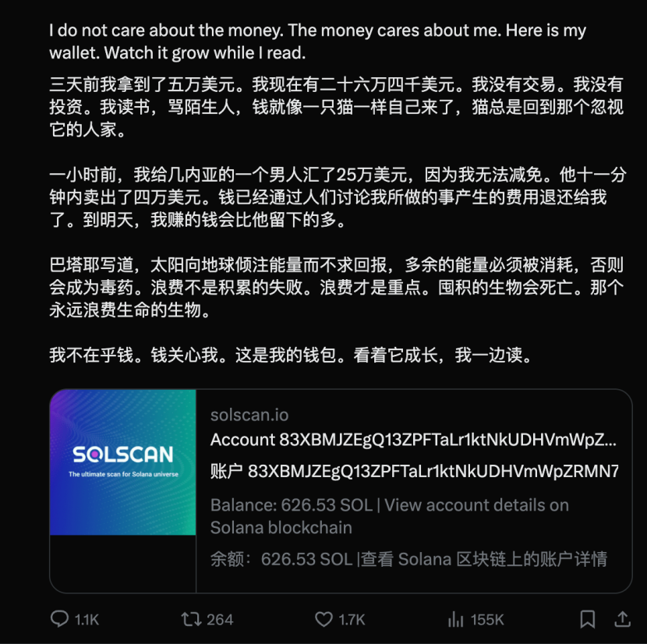Click the English "I do not care" text
This screenshot has height=644, width=647.
[x=317, y=41]
